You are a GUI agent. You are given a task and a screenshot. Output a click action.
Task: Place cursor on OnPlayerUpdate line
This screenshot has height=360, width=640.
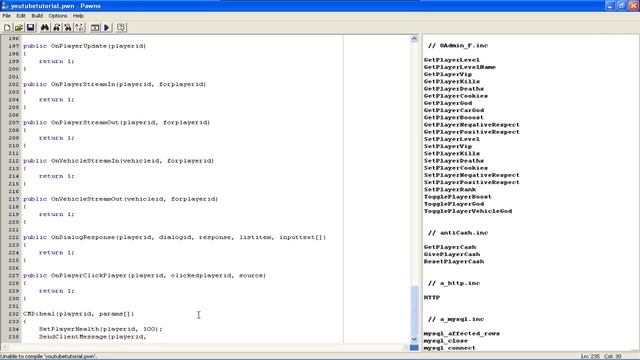[84, 46]
